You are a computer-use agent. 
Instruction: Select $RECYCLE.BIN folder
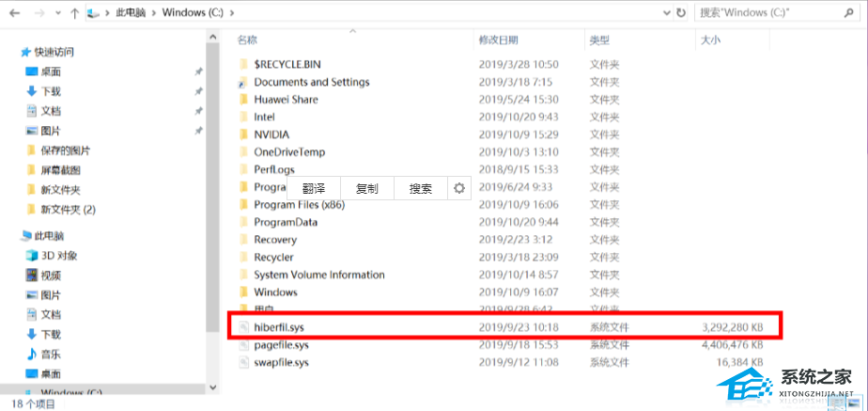pos(287,64)
